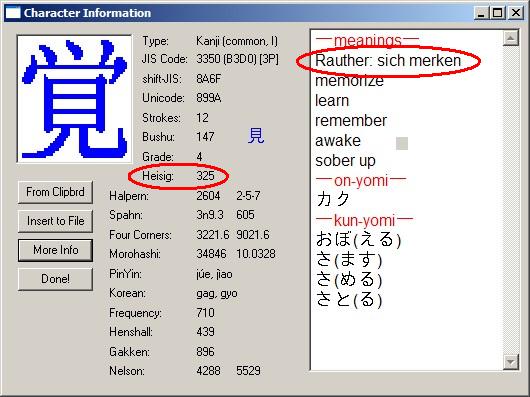The width and height of the screenshot is (530, 397).
Task: Click the Four Corners second value 9021.6
Action: pyautogui.click(x=252, y=234)
